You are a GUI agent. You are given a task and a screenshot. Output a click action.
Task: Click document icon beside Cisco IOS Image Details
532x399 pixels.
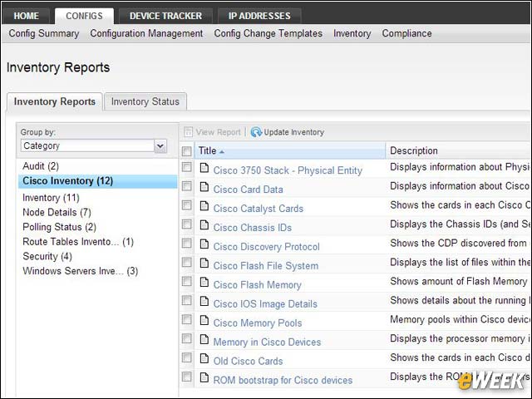tap(204, 301)
